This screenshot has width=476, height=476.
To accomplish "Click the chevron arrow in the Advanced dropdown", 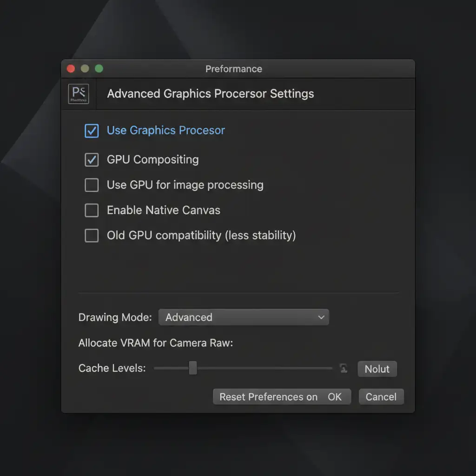I will (321, 317).
